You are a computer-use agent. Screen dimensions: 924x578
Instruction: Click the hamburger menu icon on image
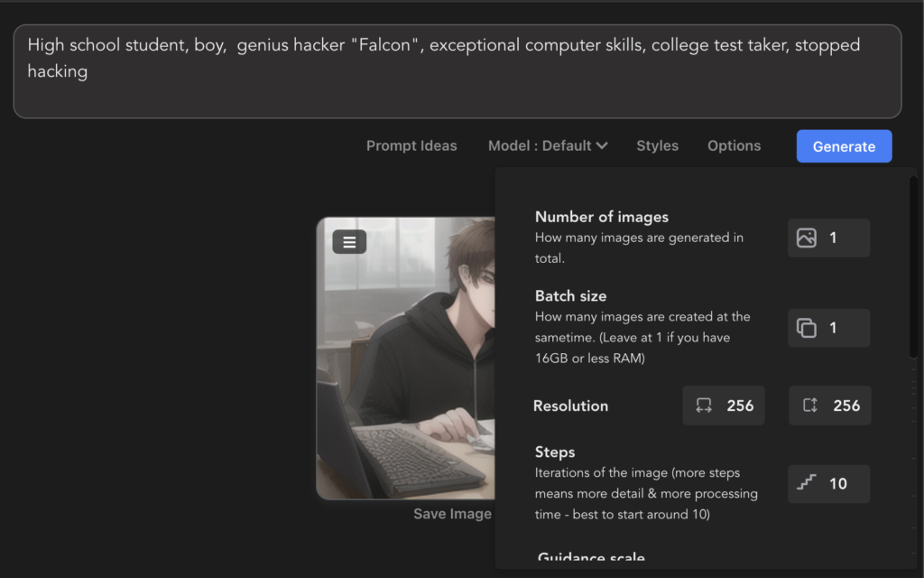349,242
